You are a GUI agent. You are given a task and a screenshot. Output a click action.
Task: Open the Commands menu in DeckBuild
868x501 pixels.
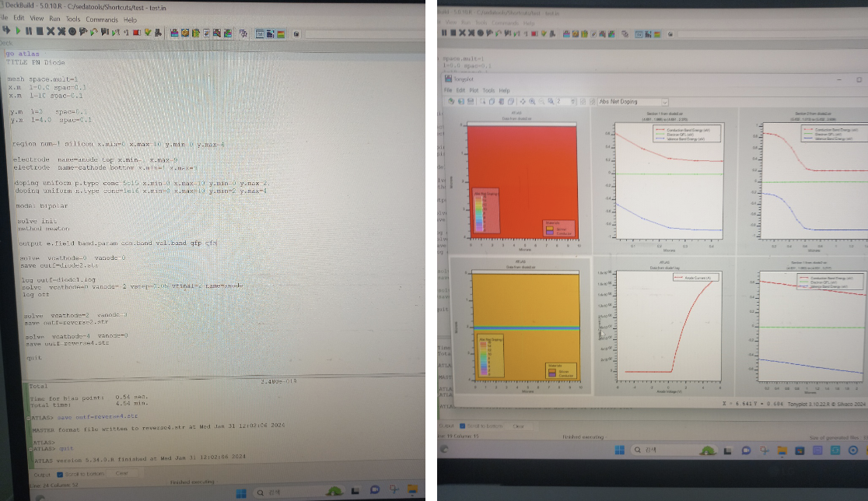[102, 19]
